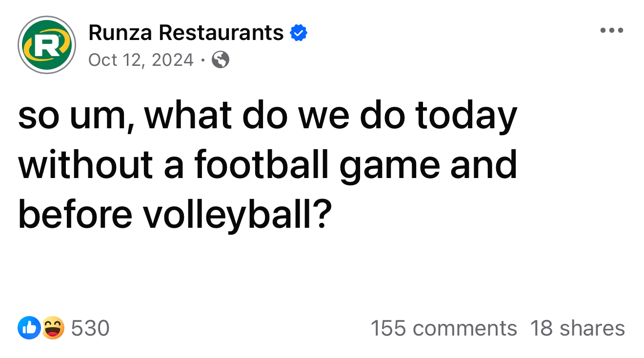Open the Oct 12, 2024 timestamp link

[141, 60]
